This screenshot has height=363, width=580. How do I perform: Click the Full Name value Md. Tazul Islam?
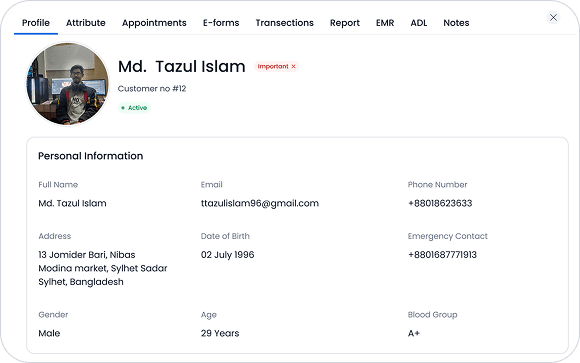72,203
